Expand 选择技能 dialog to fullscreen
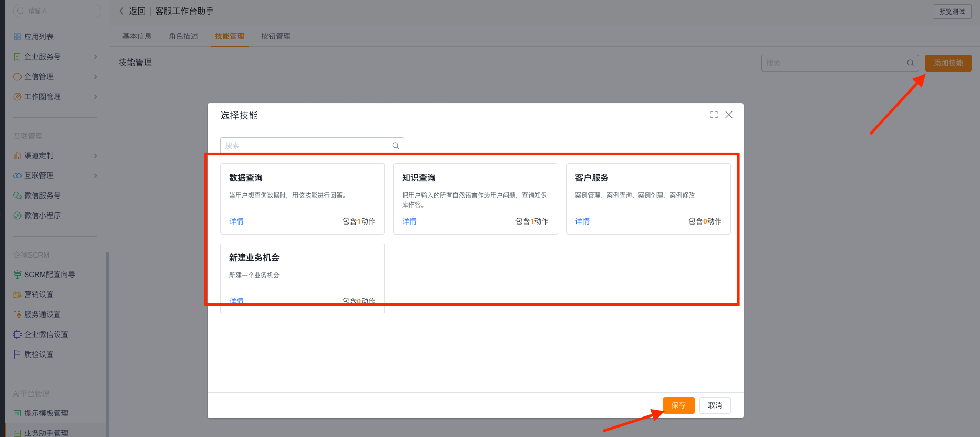The height and width of the screenshot is (437, 980). (x=714, y=115)
